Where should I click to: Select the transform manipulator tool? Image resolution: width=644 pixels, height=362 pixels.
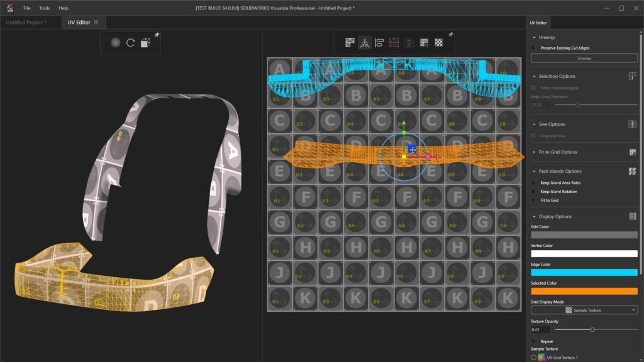click(364, 43)
